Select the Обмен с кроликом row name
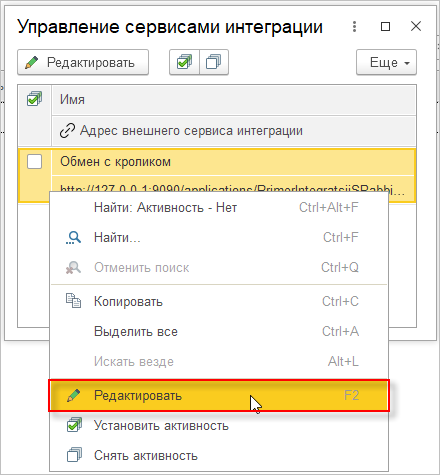 [x=115, y=162]
